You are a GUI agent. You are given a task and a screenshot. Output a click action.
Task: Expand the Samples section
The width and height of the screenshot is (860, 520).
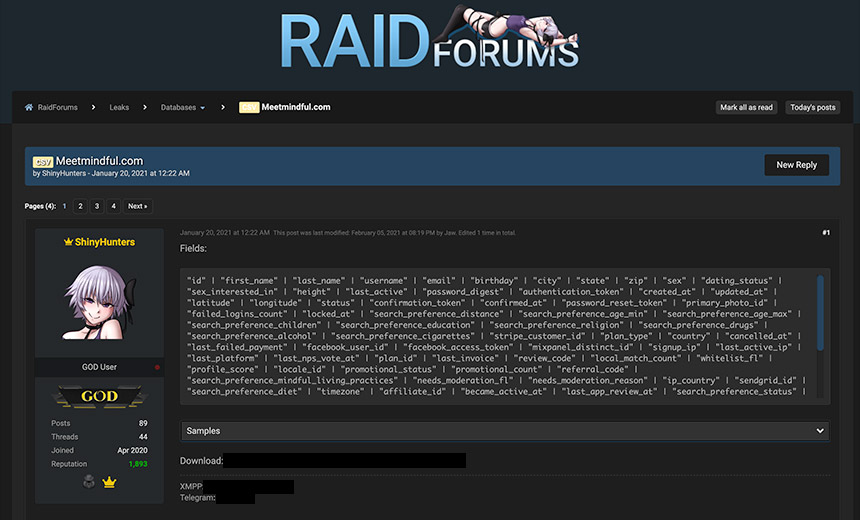point(505,431)
